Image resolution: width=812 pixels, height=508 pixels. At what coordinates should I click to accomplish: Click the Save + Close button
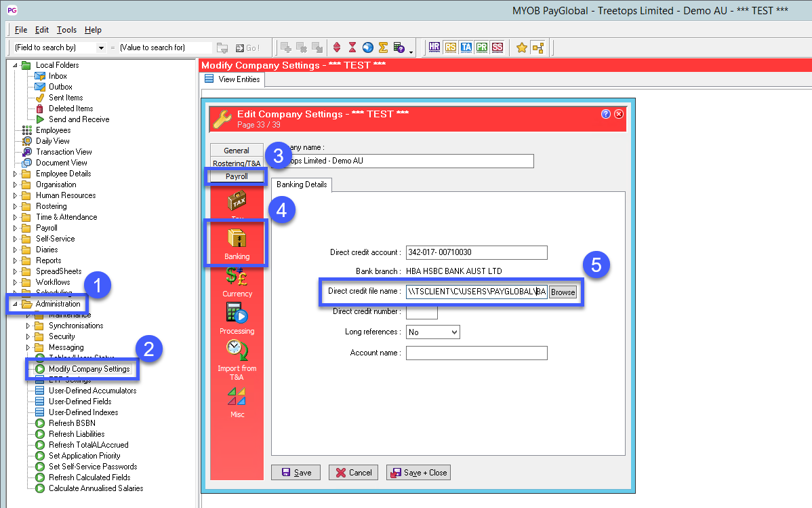pos(418,473)
